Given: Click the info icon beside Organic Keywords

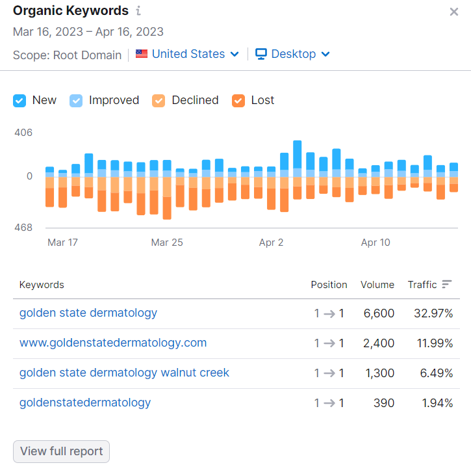Looking at the screenshot, I should (x=138, y=11).
